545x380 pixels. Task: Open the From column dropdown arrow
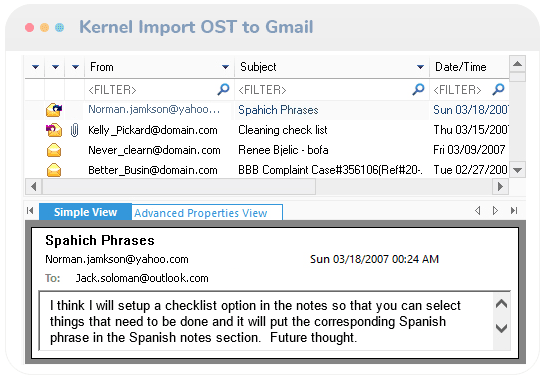point(225,67)
